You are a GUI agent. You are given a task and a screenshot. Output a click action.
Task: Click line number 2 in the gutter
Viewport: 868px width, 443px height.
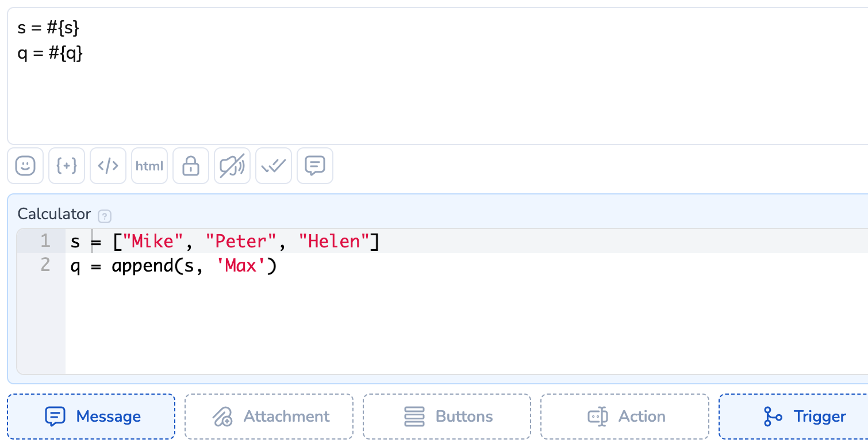pyautogui.click(x=45, y=266)
